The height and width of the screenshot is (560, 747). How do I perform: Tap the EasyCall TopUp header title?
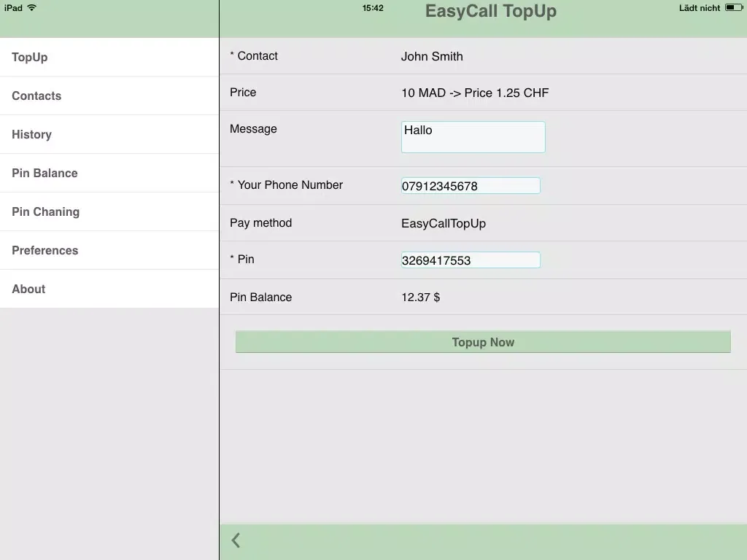(491, 11)
